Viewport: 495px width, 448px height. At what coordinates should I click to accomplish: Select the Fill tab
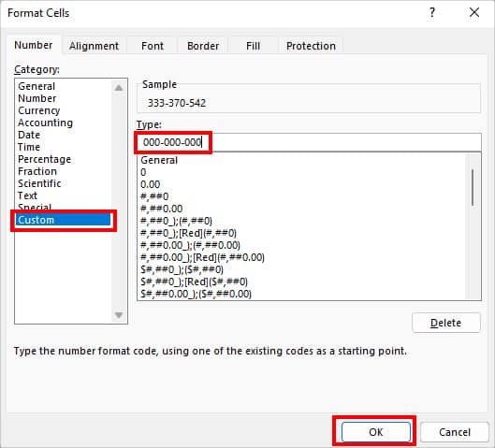point(253,46)
